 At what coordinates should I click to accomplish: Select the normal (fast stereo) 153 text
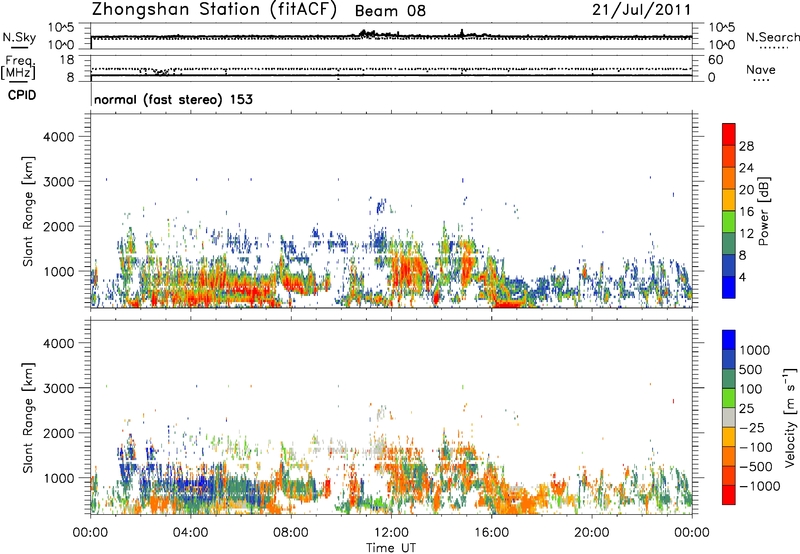click(x=173, y=99)
